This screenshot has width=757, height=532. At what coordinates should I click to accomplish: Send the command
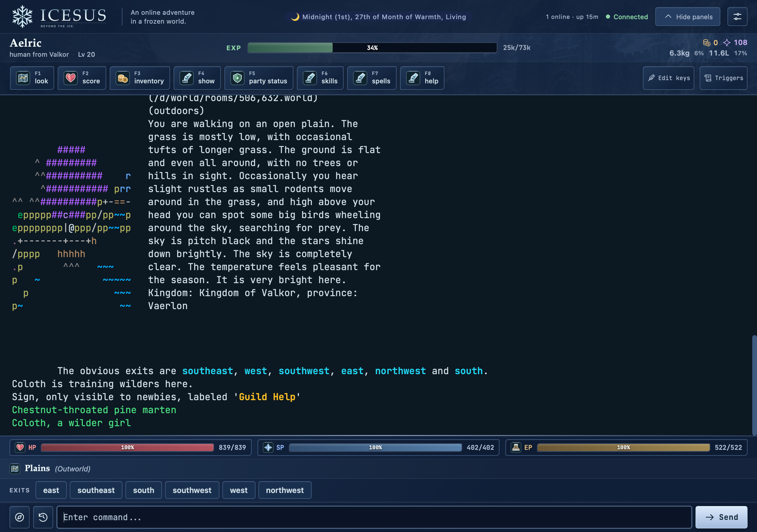point(721,517)
